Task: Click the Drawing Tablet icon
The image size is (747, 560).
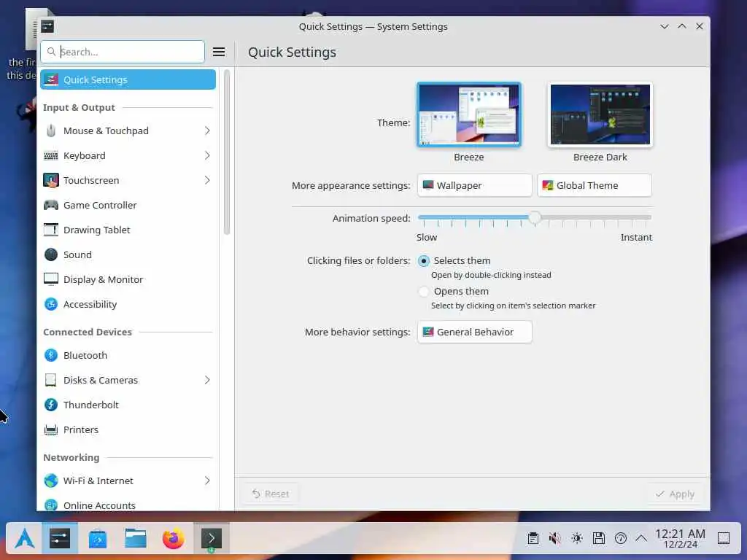Action: coord(51,230)
